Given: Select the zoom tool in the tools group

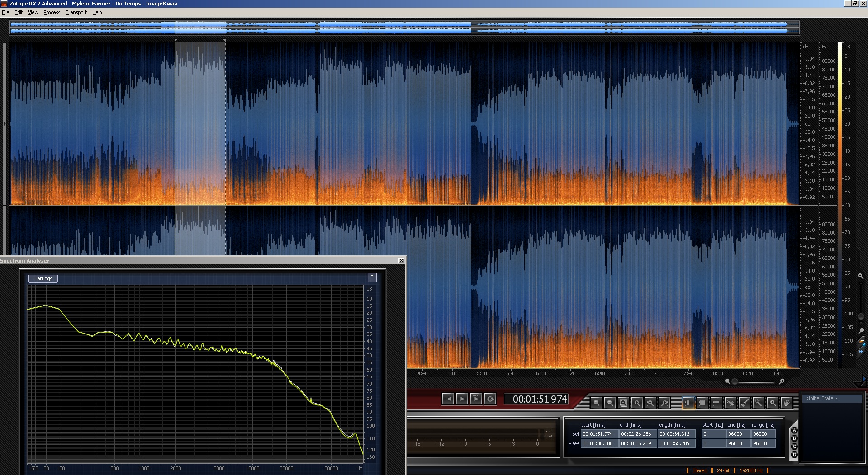Looking at the screenshot, I should tap(773, 403).
